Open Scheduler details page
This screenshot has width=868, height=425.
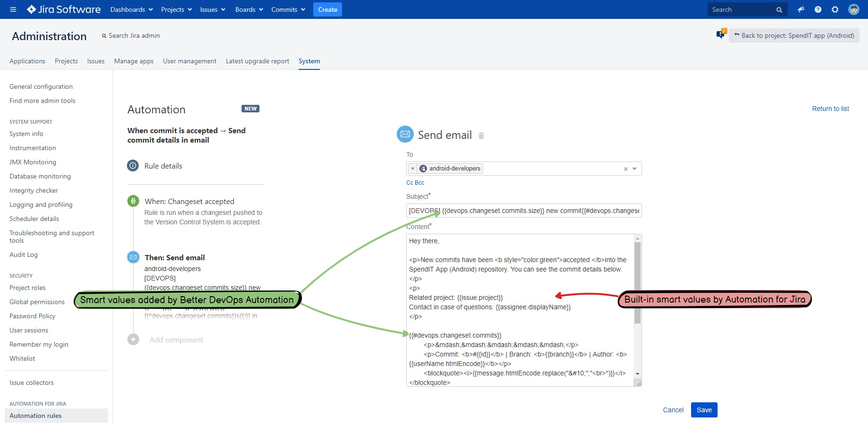[x=34, y=219]
